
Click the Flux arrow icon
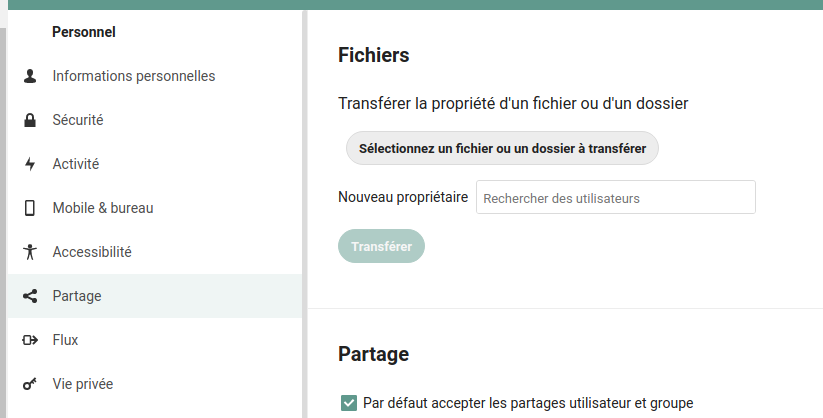30,340
